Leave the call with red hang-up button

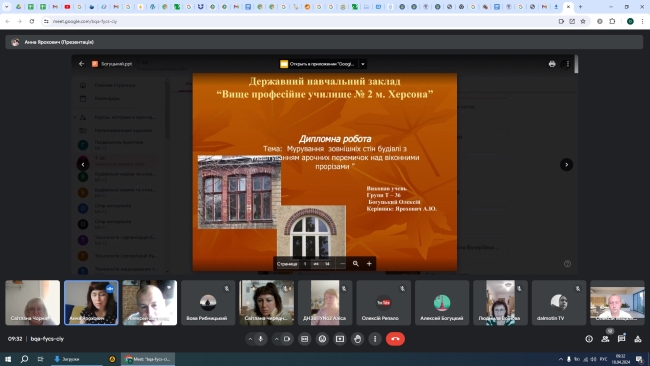coord(395,339)
